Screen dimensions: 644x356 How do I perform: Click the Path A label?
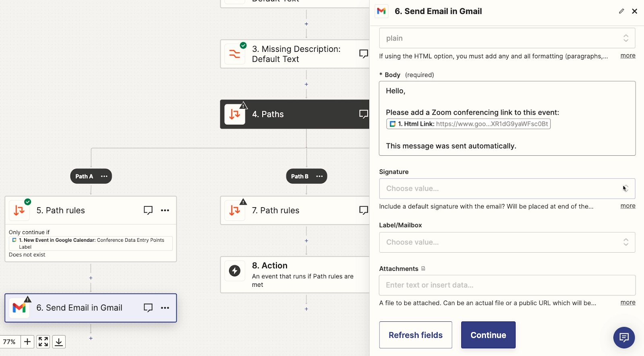pos(84,176)
